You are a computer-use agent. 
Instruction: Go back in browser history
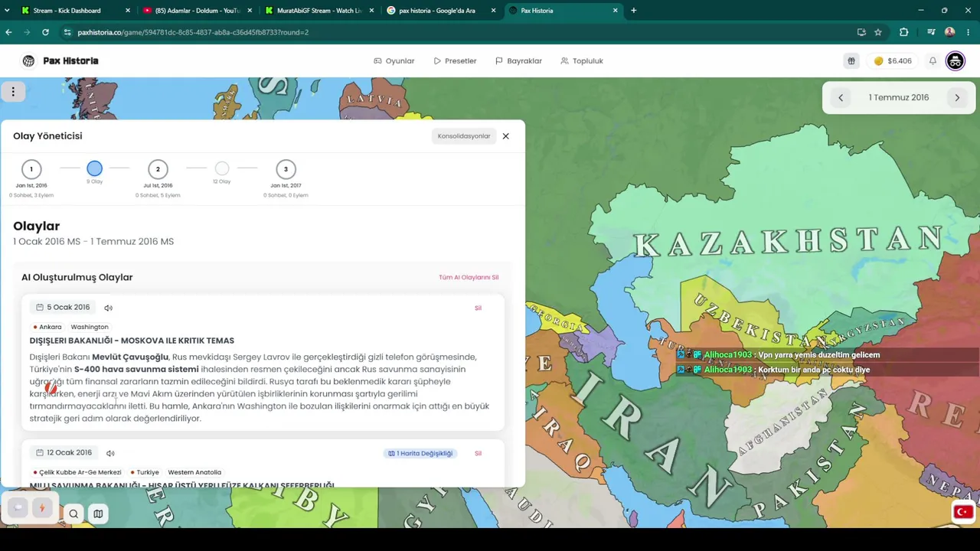click(x=8, y=32)
